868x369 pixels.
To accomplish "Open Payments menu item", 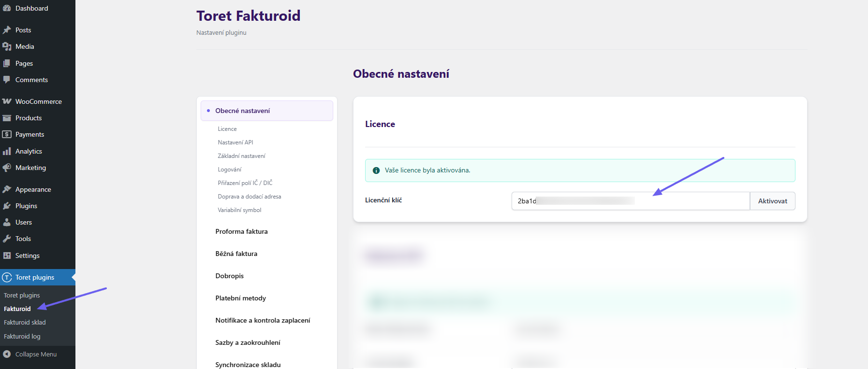I will click(38, 134).
